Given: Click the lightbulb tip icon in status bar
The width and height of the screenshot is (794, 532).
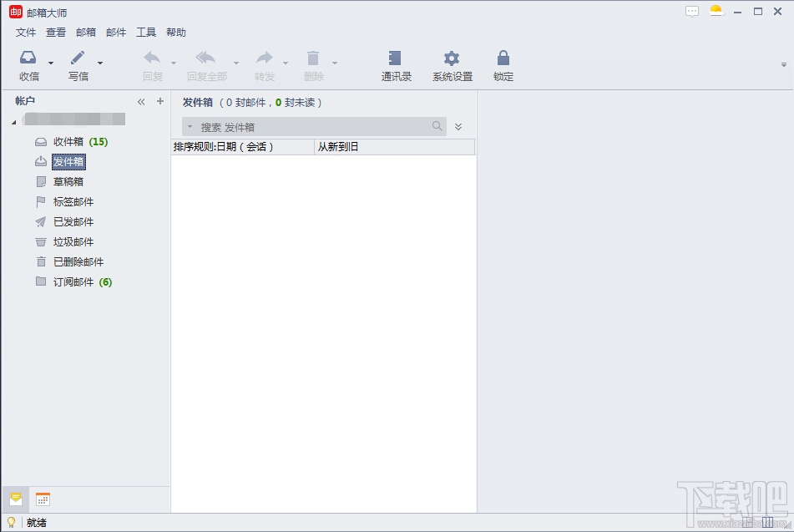Looking at the screenshot, I should [11, 522].
